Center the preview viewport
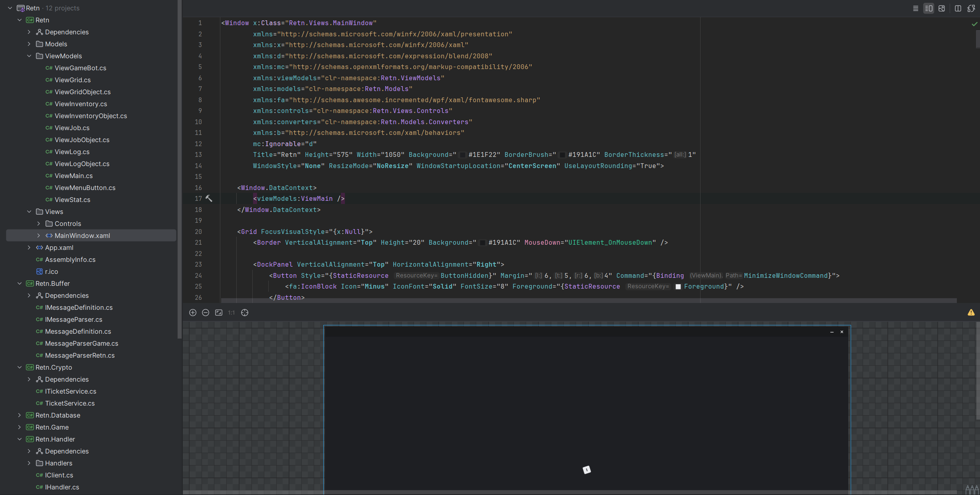 coord(245,313)
